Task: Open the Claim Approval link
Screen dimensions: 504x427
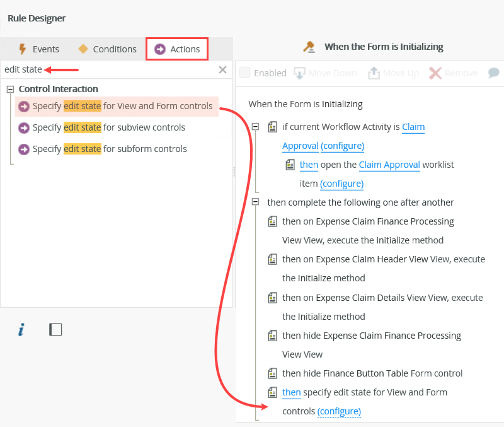Action: coord(413,126)
